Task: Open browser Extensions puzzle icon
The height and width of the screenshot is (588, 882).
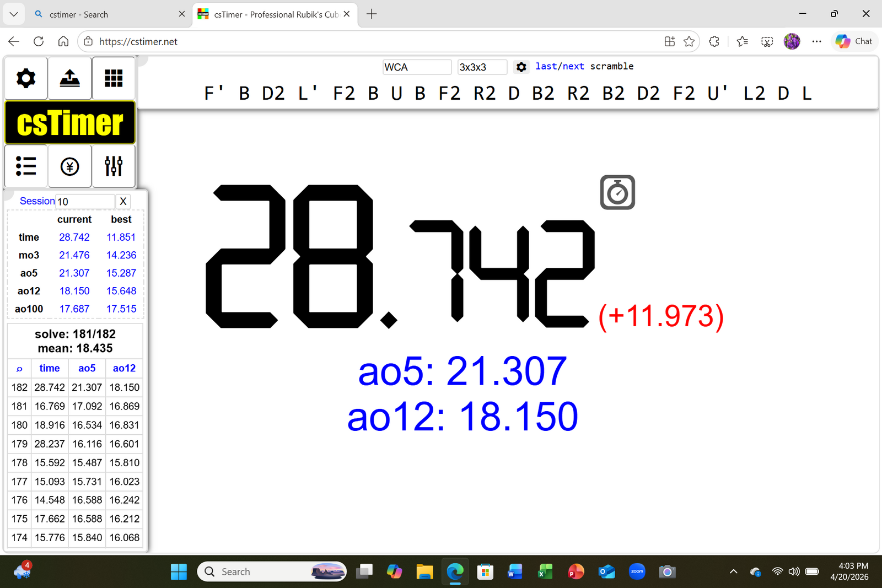Action: (714, 41)
